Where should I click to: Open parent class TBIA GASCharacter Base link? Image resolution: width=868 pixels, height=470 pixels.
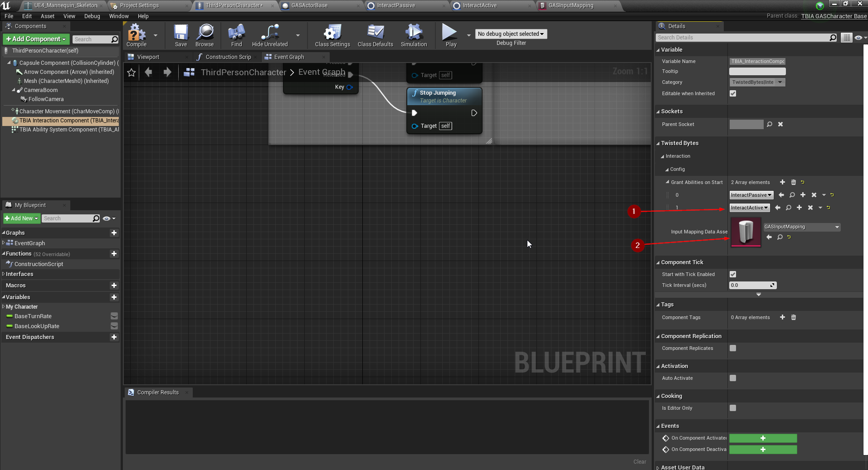tap(834, 16)
